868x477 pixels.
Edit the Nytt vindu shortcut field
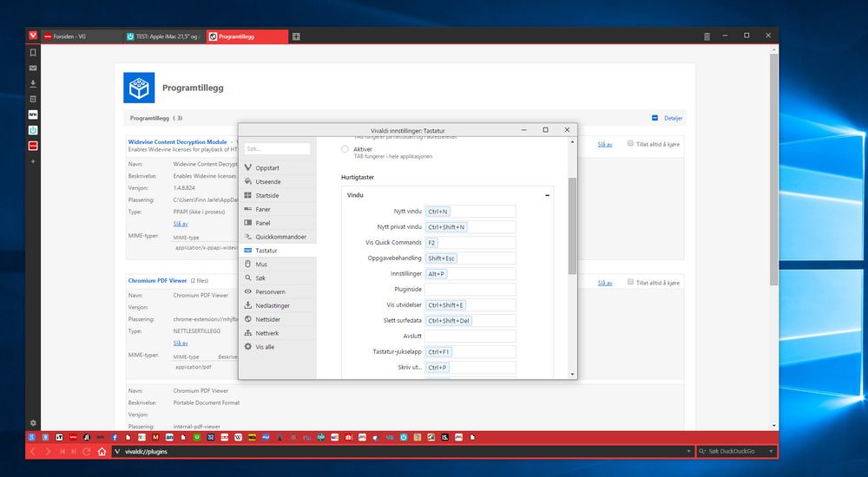coord(470,212)
